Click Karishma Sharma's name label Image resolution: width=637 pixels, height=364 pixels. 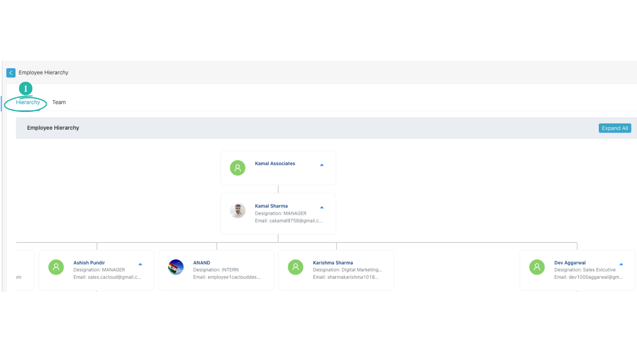point(333,262)
